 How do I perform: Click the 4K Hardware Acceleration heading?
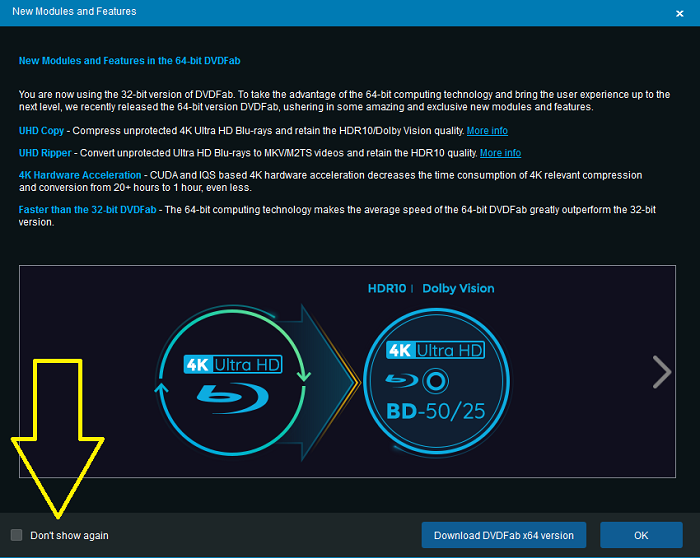pyautogui.click(x=80, y=175)
